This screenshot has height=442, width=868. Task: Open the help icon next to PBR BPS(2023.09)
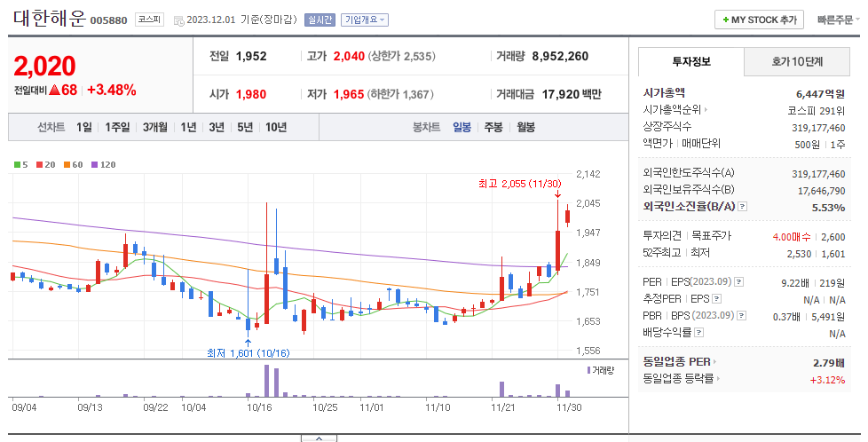(742, 316)
